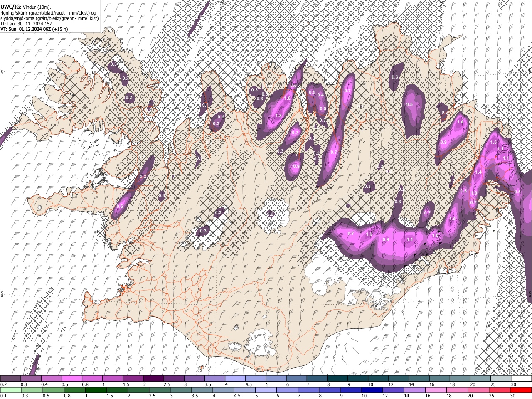
Task: Pick upper legend white swatch after 30
Action: coord(521,378)
